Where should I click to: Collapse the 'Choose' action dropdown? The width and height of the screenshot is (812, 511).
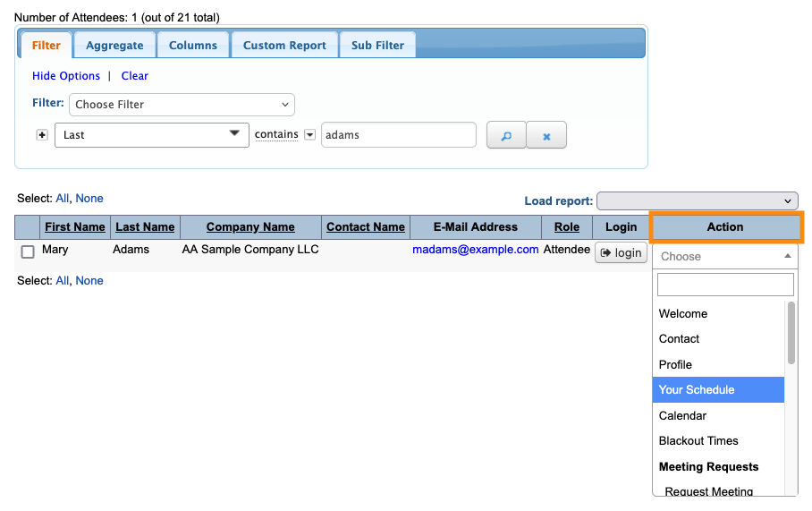pos(725,256)
